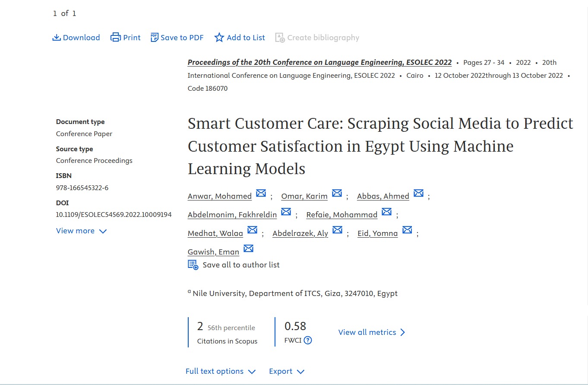Image resolution: width=588 pixels, height=385 pixels.
Task: Click envelope icon next to Omar, Karim
Action: click(337, 193)
